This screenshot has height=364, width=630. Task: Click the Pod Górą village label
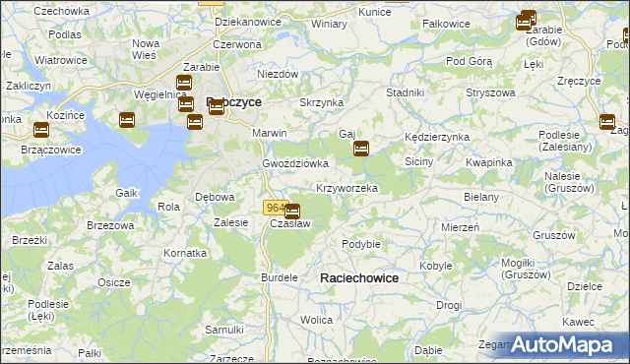pyautogui.click(x=469, y=61)
